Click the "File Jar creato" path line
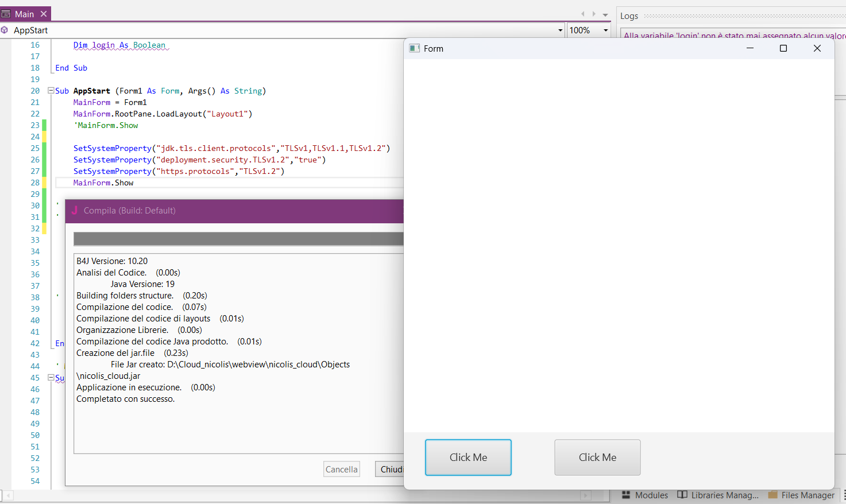Viewport: 846px width, 504px height. coord(230,365)
